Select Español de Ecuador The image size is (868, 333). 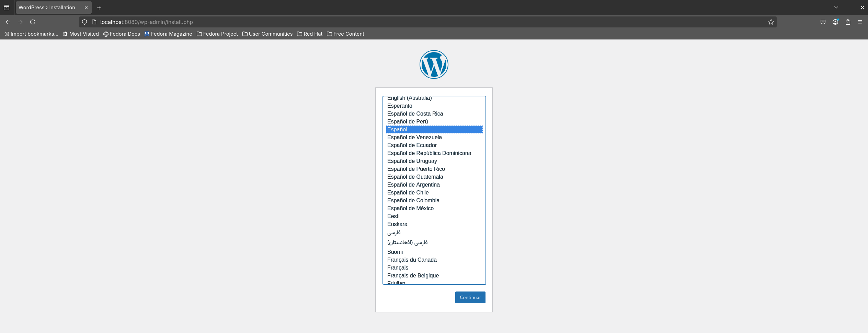coord(434,145)
